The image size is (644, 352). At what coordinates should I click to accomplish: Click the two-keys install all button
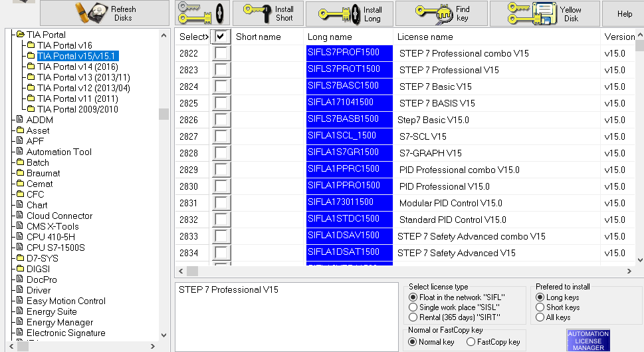201,13
